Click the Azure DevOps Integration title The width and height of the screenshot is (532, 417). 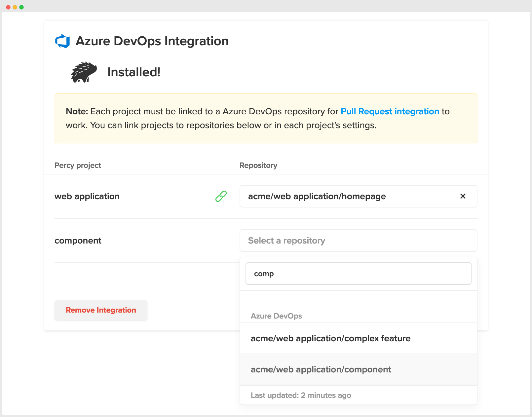(152, 41)
